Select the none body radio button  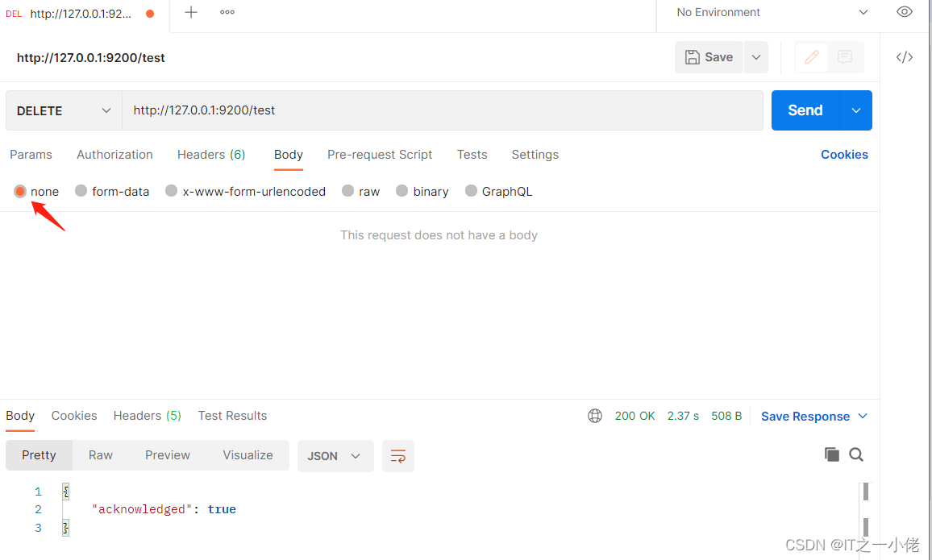coord(20,191)
